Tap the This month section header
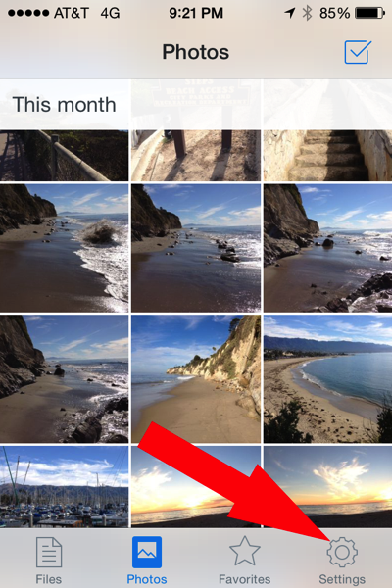The image size is (392, 588). tap(64, 104)
